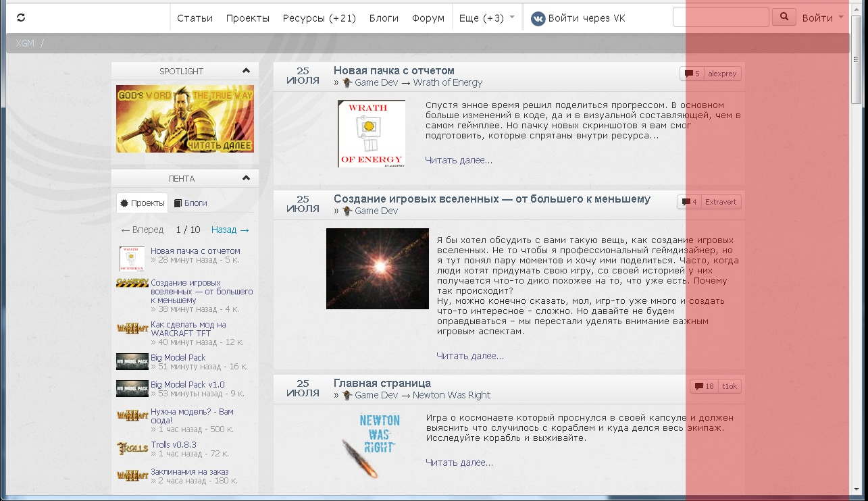
Task: Click Warcraft icon beside Как сделать мод
Action: click(132, 327)
